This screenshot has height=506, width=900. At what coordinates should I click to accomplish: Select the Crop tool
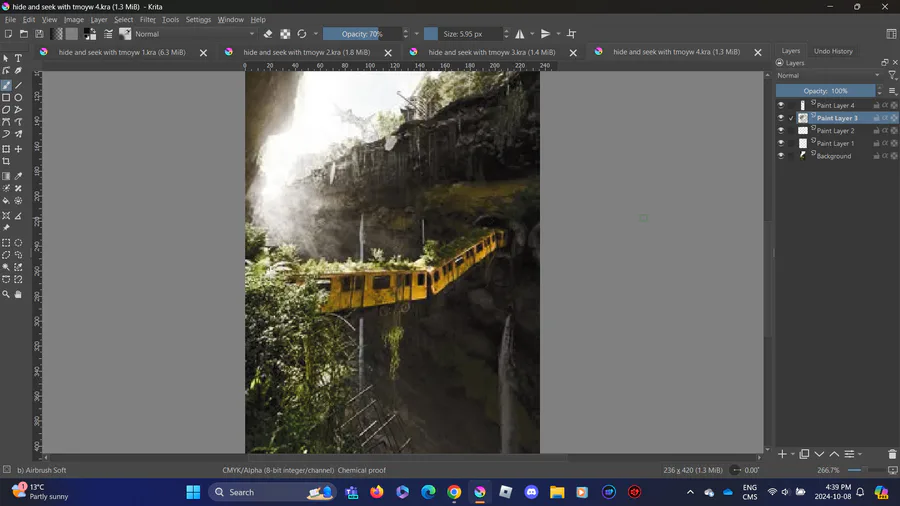coord(6,162)
